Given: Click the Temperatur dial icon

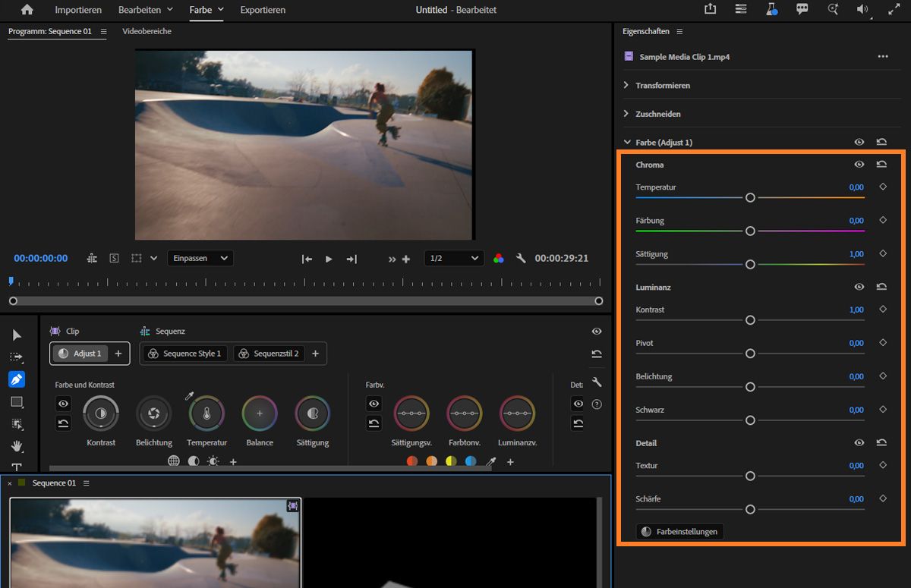Looking at the screenshot, I should pyautogui.click(x=206, y=413).
